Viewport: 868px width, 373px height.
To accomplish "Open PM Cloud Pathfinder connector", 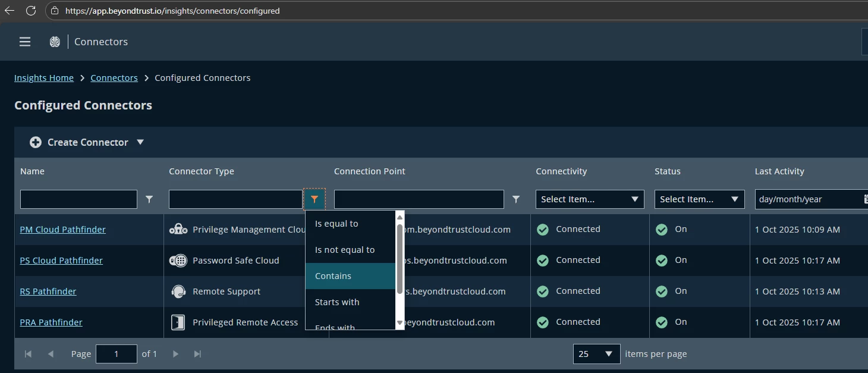I will pos(63,230).
